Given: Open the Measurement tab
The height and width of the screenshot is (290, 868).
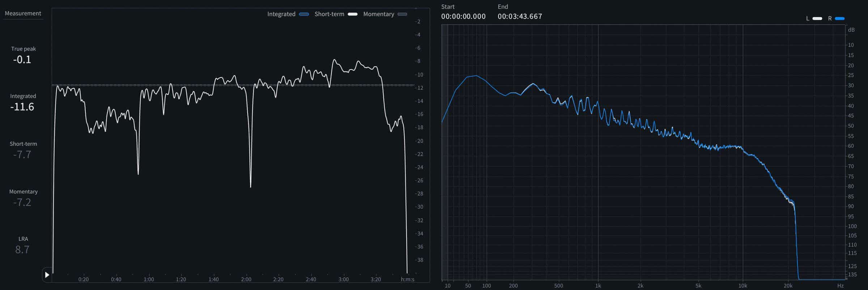Looking at the screenshot, I should tap(23, 13).
